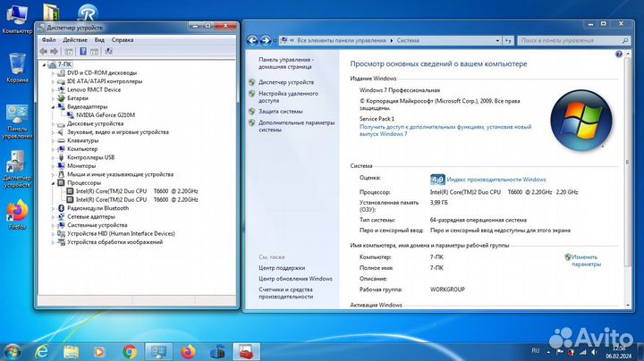Expand DVD и CD-ROM дисководы node
Image resolution: width=644 pixels, height=361 pixels.
pos(53,73)
